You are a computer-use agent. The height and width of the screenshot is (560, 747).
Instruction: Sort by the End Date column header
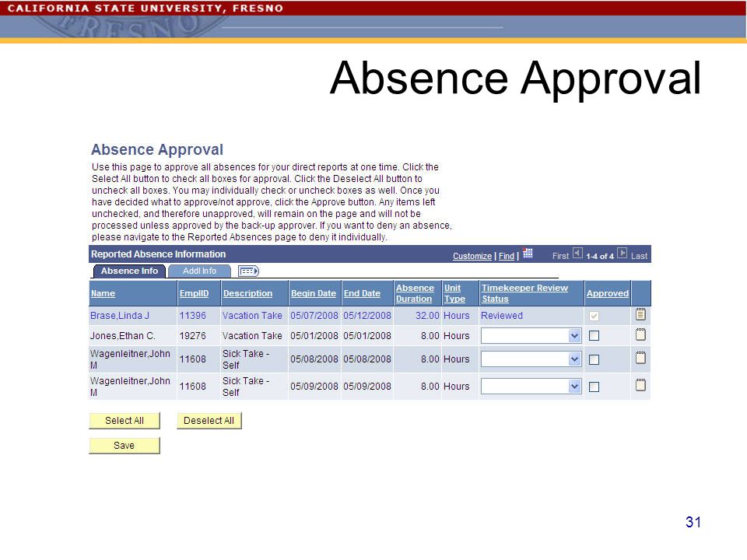pyautogui.click(x=362, y=293)
